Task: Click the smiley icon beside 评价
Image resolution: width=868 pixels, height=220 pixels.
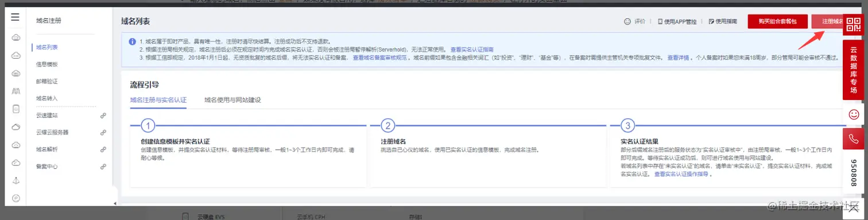Action: click(627, 21)
